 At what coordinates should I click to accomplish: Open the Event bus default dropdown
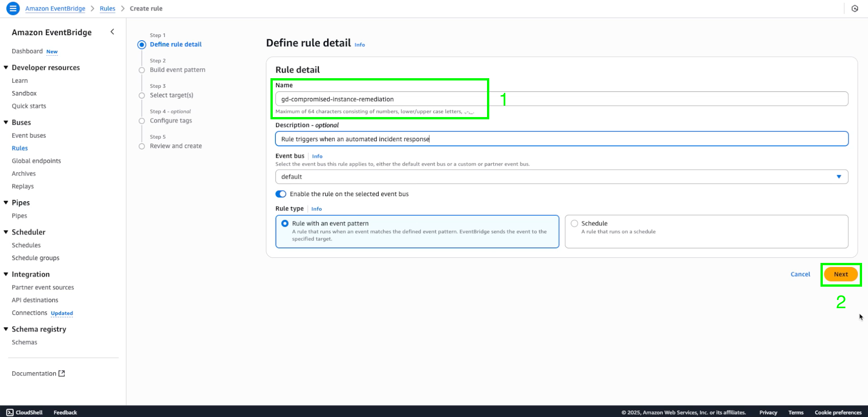point(561,176)
